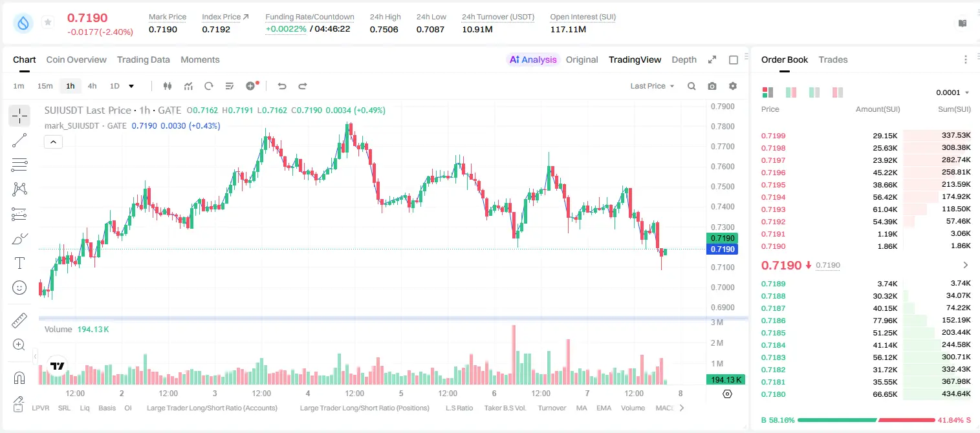980x433 pixels.
Task: Select the ruler measure tool
Action: [x=19, y=321]
